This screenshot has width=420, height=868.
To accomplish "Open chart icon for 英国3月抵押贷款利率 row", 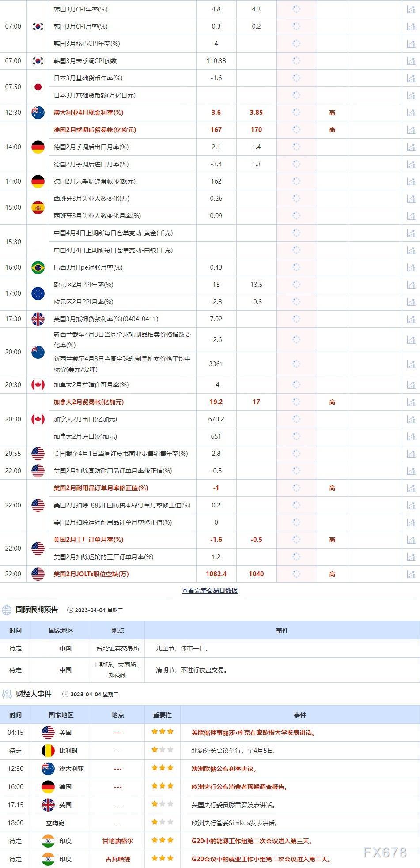I will pos(411,319).
